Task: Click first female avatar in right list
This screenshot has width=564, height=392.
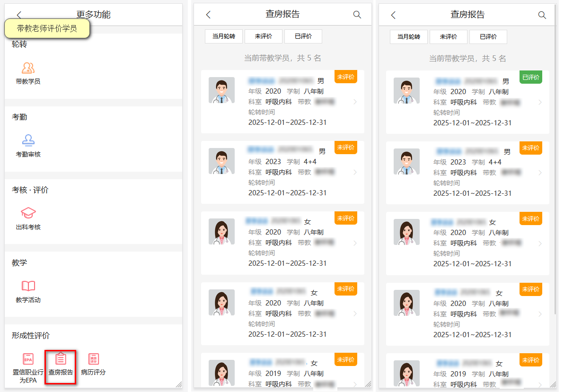Action: [406, 232]
